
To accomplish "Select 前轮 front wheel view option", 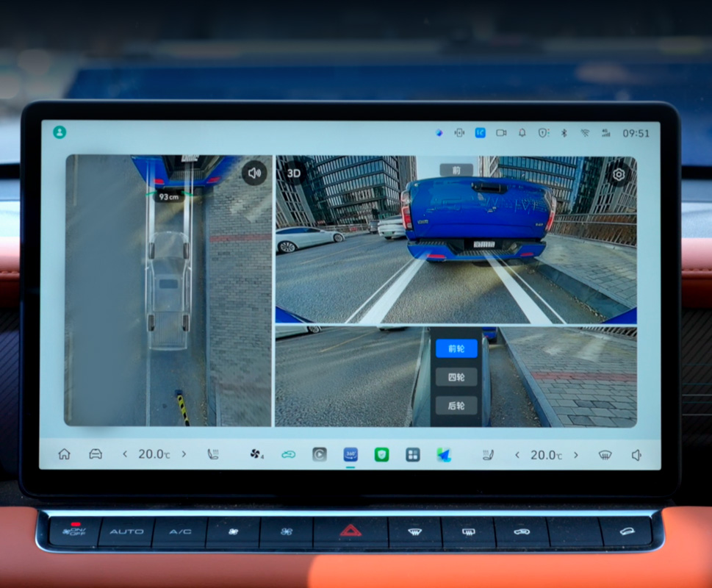I will [456, 348].
